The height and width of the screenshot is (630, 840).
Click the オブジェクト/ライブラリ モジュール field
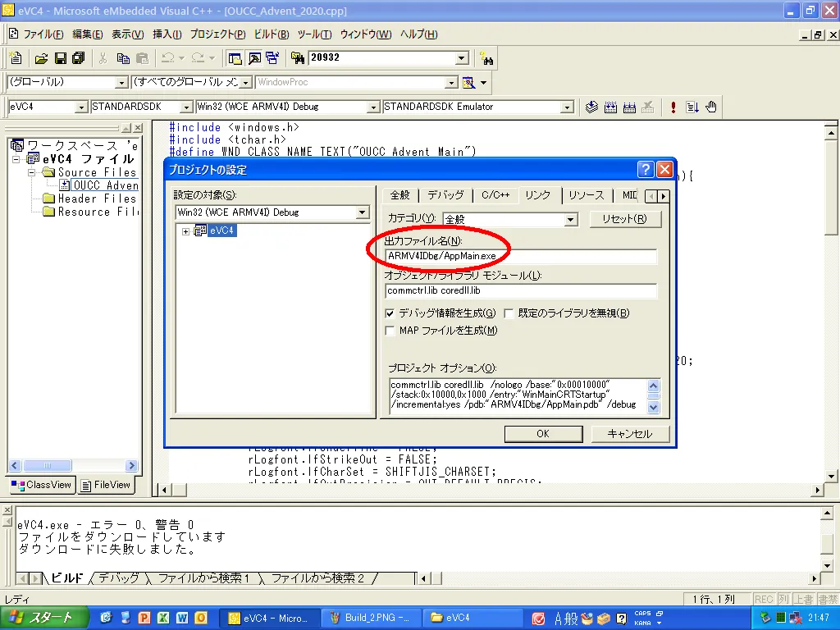pos(521,291)
